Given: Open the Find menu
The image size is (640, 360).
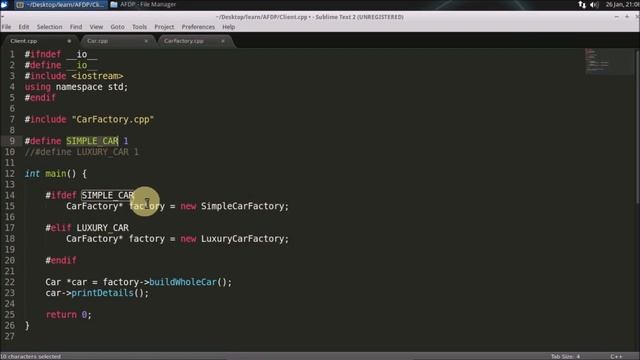Looking at the screenshot, I should tap(76, 27).
